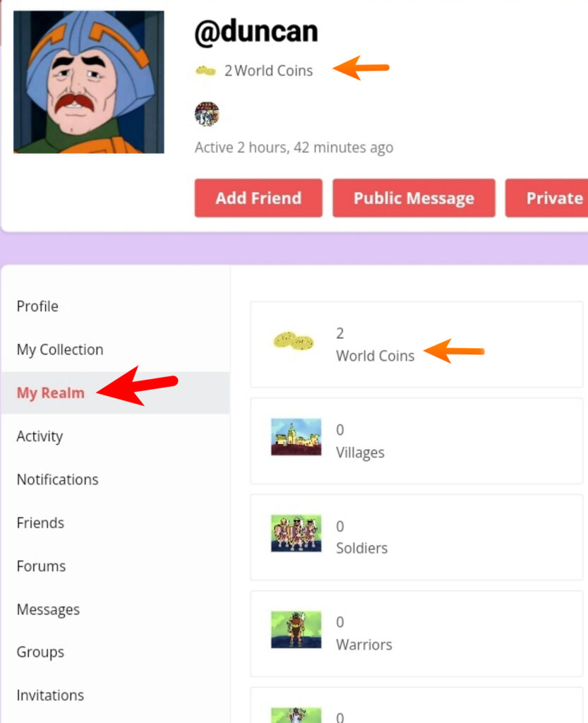Send a Public Message to duncan

[414, 198]
